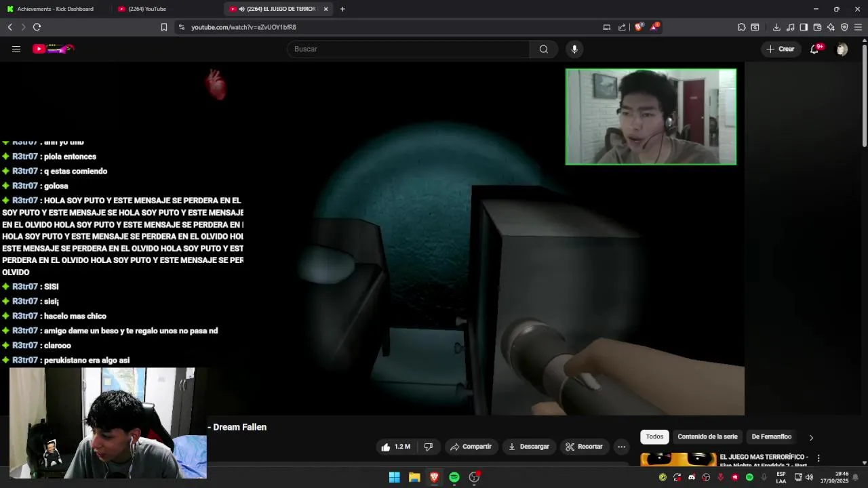Open OBS Studio from taskbar
The width and height of the screenshot is (868, 488).
(475, 477)
